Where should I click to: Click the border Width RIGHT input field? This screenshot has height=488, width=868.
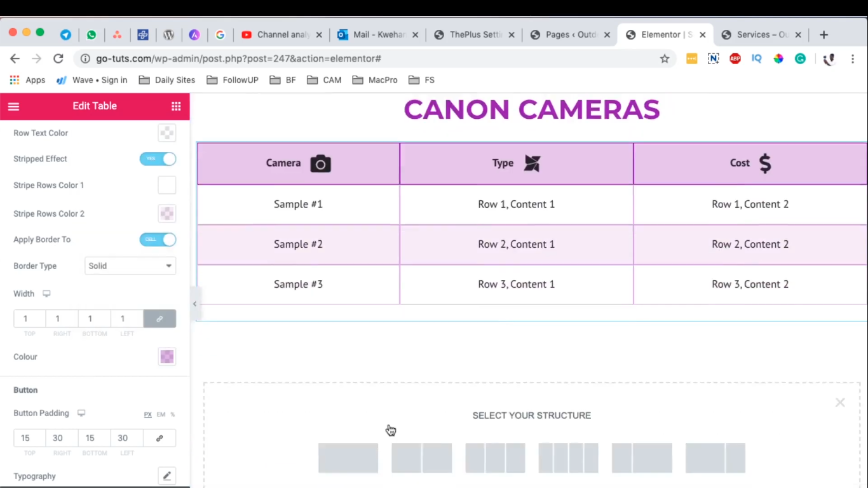(x=62, y=318)
